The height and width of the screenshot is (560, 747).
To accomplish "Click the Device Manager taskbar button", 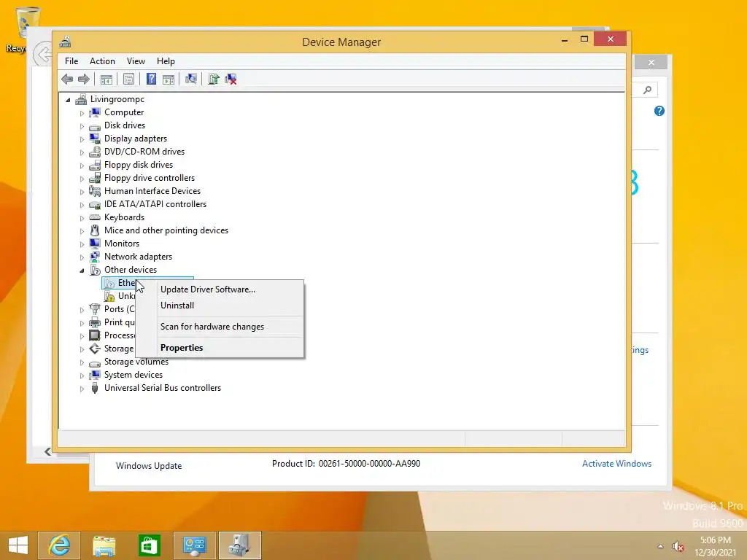I will [240, 545].
